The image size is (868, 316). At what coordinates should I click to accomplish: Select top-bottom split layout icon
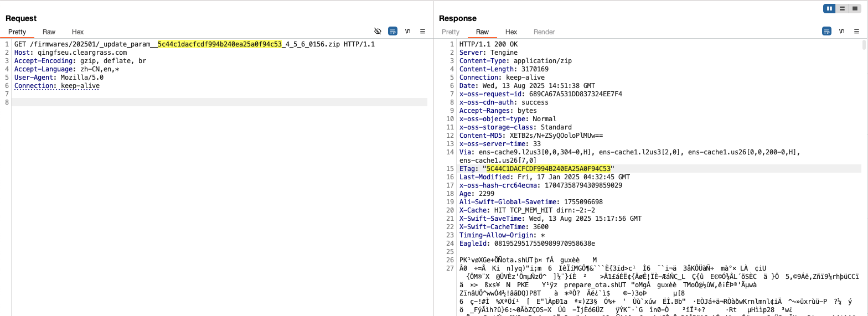pyautogui.click(x=841, y=8)
